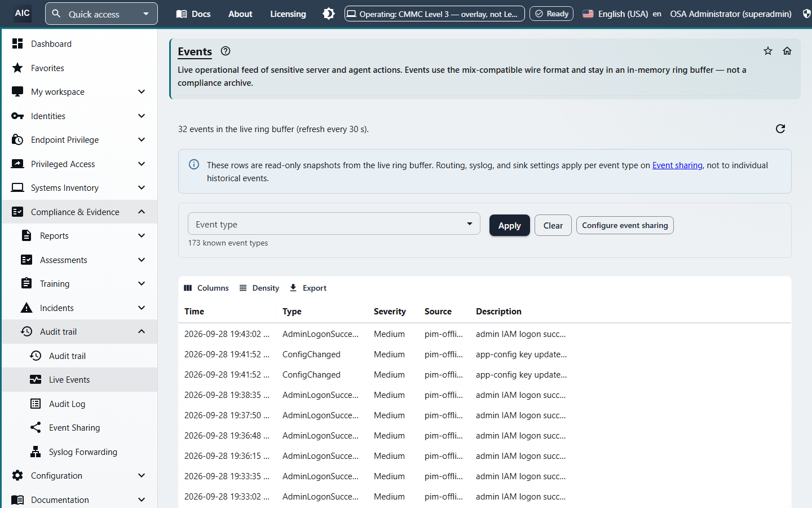This screenshot has width=812, height=508.
Task: Click the Audit Log list icon
Action: (36, 404)
